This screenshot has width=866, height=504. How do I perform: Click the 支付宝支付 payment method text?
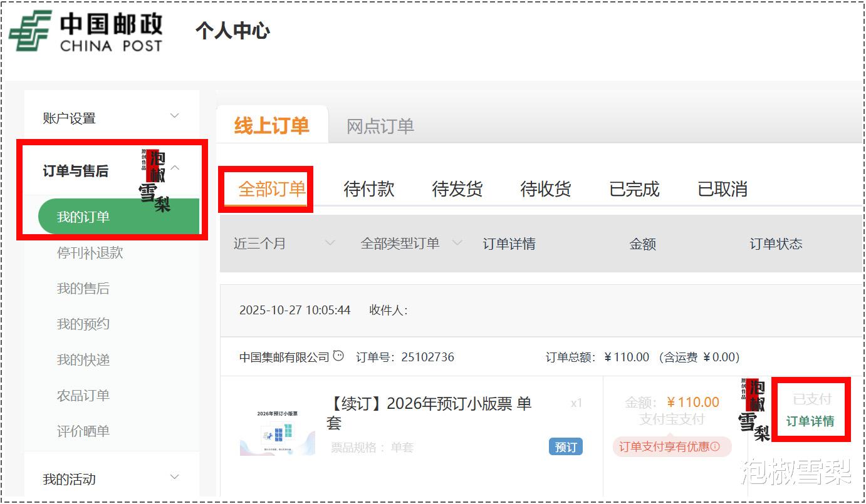672,419
